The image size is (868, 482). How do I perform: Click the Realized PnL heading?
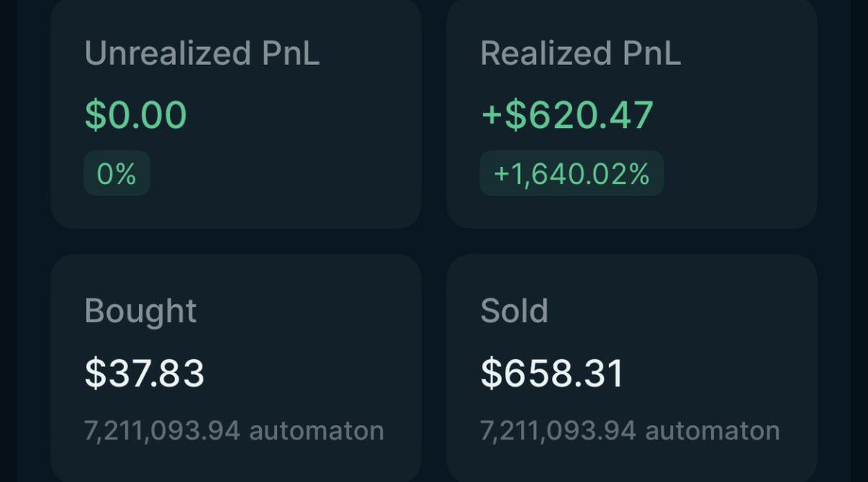(x=580, y=54)
